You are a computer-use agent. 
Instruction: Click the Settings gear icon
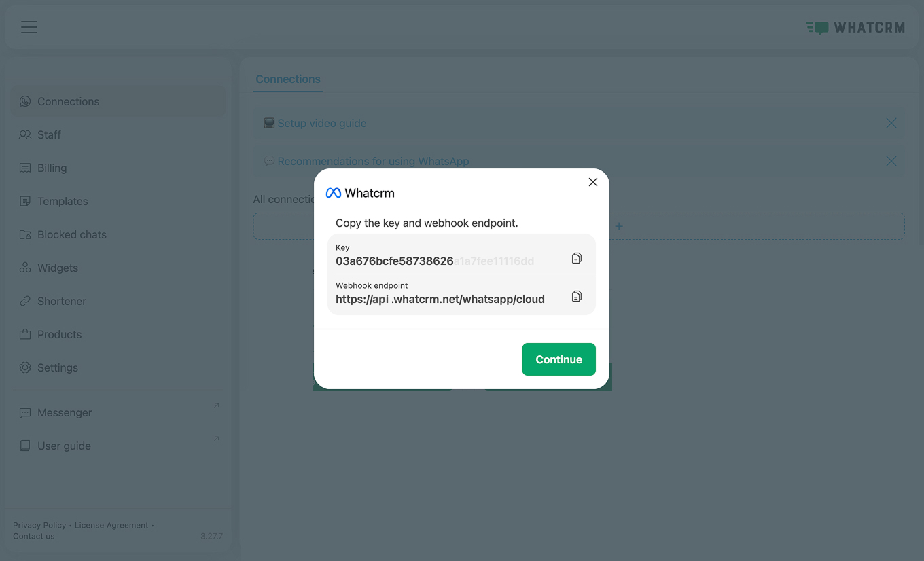pos(25,367)
